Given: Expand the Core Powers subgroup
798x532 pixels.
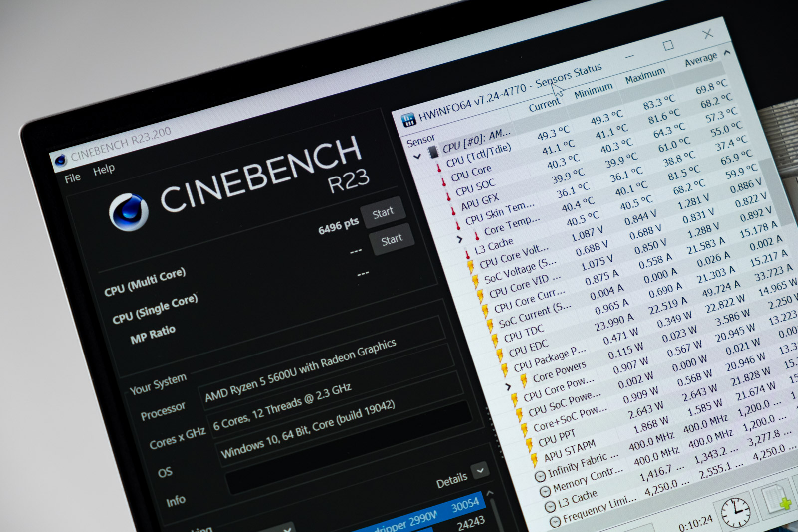Looking at the screenshot, I should coord(508,387).
